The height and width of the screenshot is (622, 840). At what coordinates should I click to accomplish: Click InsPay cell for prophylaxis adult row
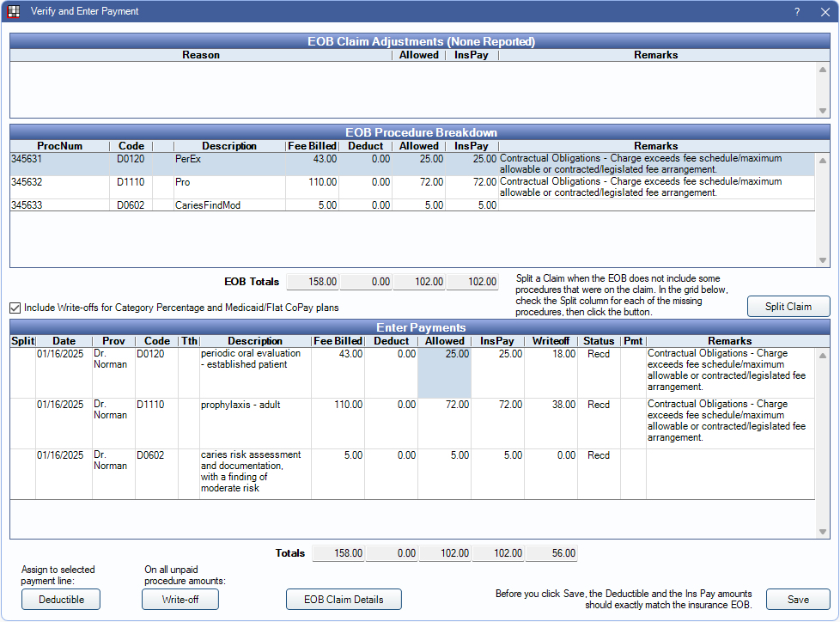click(497, 423)
